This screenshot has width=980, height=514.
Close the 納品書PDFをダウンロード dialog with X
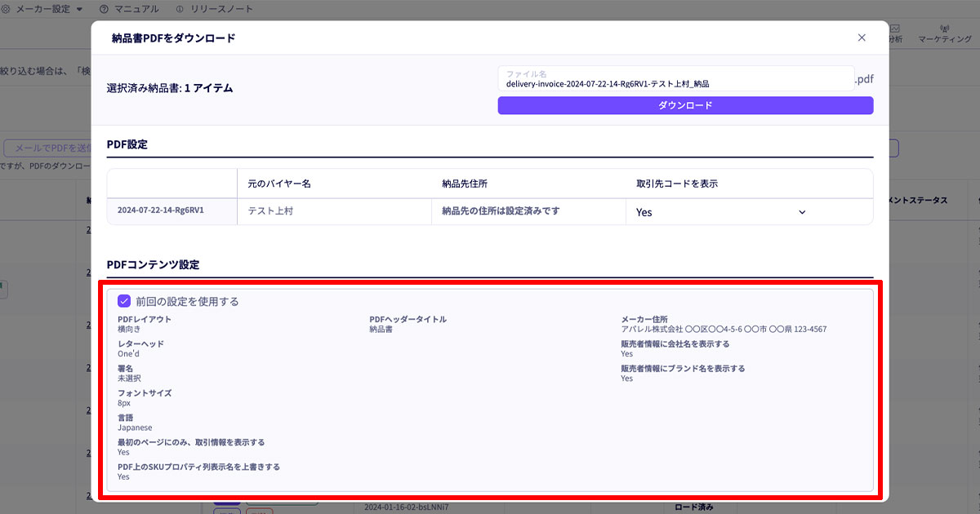pos(862,38)
